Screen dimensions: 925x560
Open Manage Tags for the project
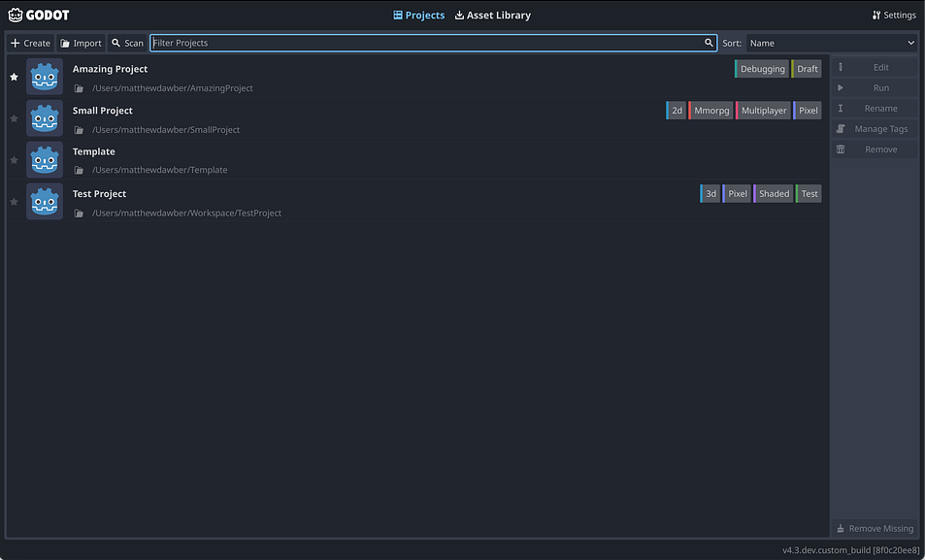point(875,129)
